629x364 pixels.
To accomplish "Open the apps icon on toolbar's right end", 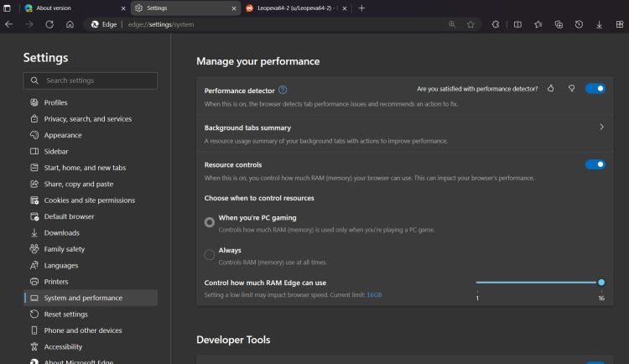I will tap(620, 24).
